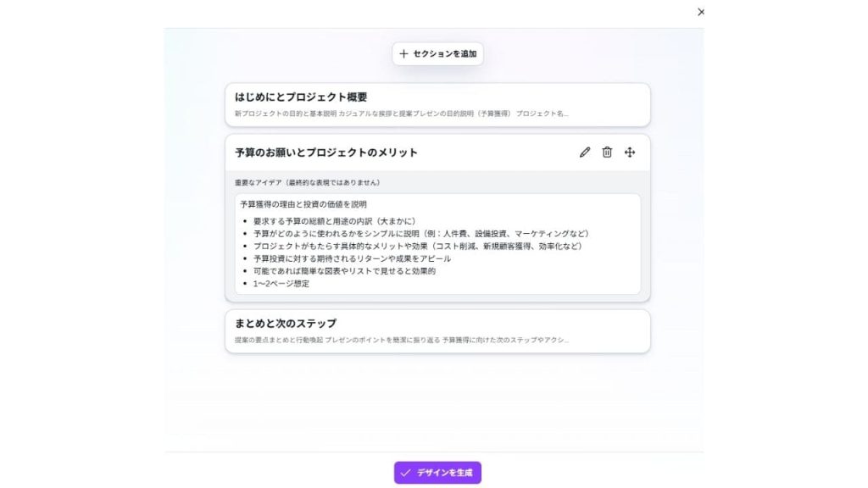This screenshot has height=488, width=868.
Task: Click the bullet mentioning 人件費、設備投資、マーケティング
Action: click(x=420, y=233)
